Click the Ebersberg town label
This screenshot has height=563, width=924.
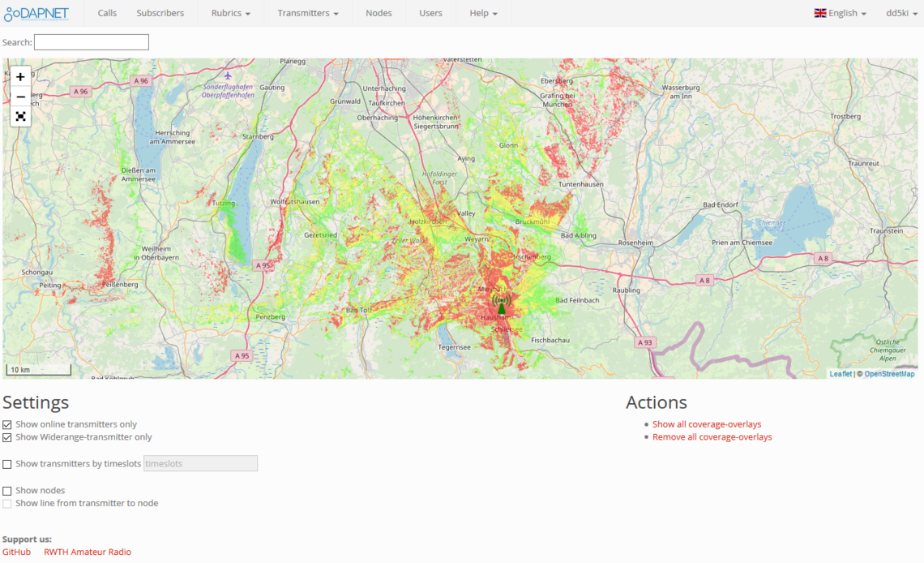tap(556, 81)
